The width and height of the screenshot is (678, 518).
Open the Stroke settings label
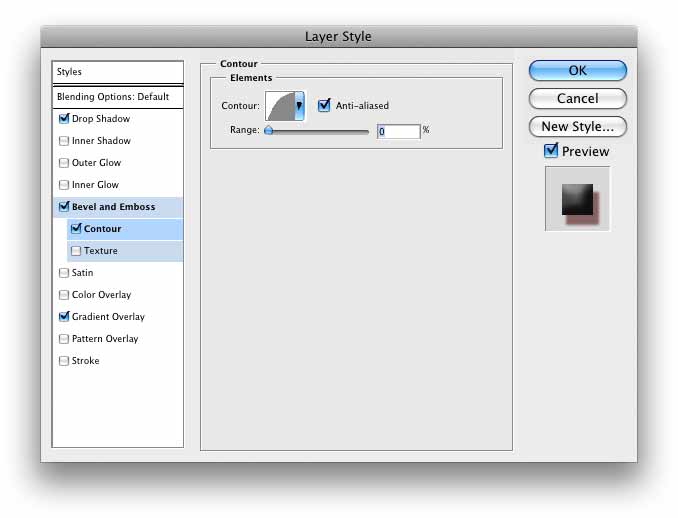point(85,361)
